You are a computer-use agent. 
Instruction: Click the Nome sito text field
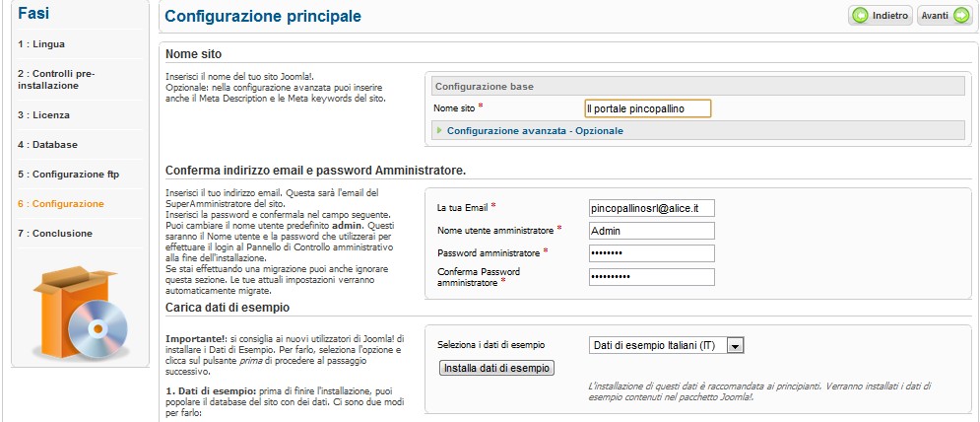[647, 107]
